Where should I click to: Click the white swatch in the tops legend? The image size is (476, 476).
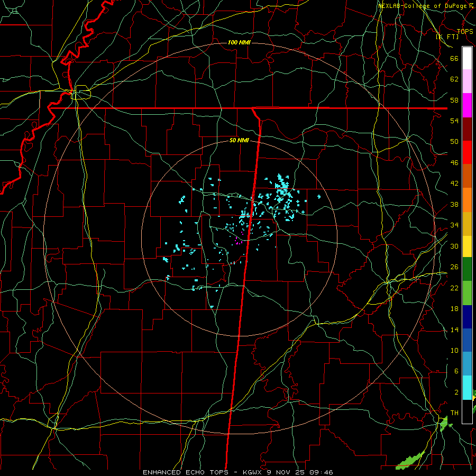pos(467,58)
